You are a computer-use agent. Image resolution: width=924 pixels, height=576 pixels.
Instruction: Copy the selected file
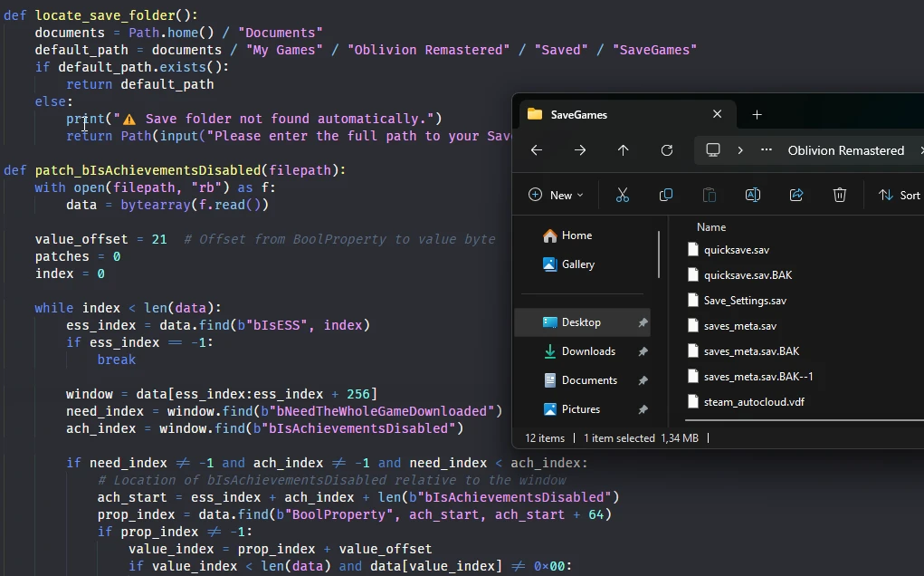tap(666, 195)
